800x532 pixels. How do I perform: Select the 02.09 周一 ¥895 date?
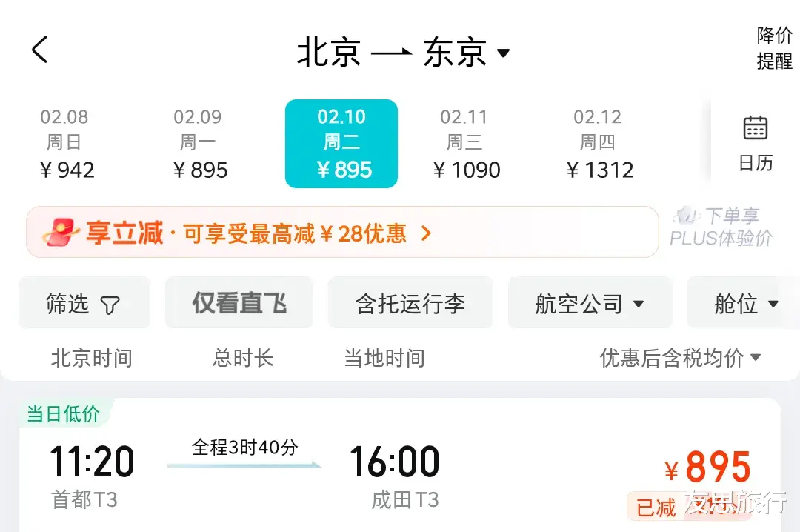coord(200,144)
